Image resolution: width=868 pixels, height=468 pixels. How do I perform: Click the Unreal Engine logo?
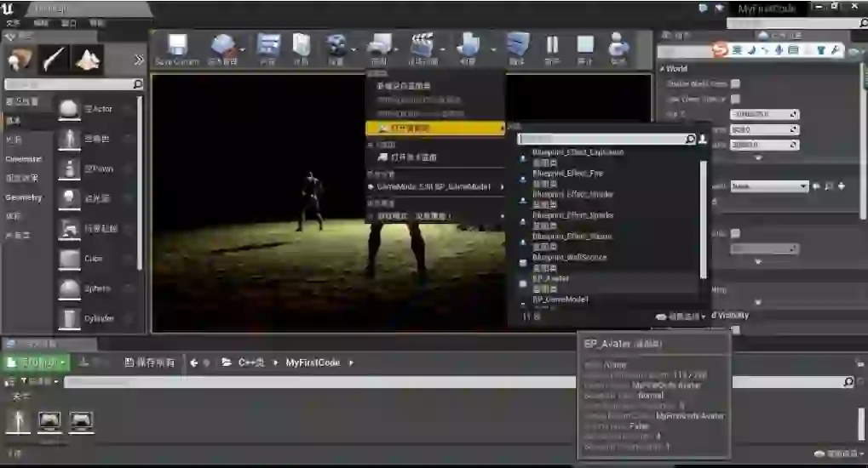(x=8, y=9)
